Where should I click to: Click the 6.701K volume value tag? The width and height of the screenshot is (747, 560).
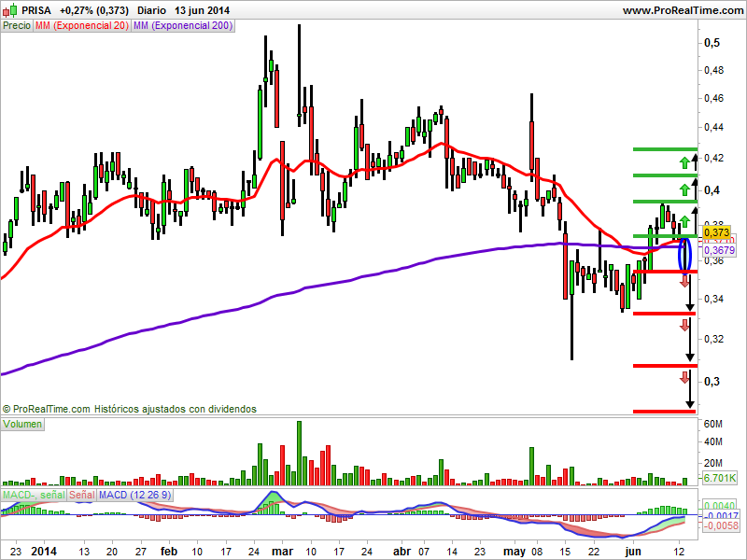pos(719,477)
